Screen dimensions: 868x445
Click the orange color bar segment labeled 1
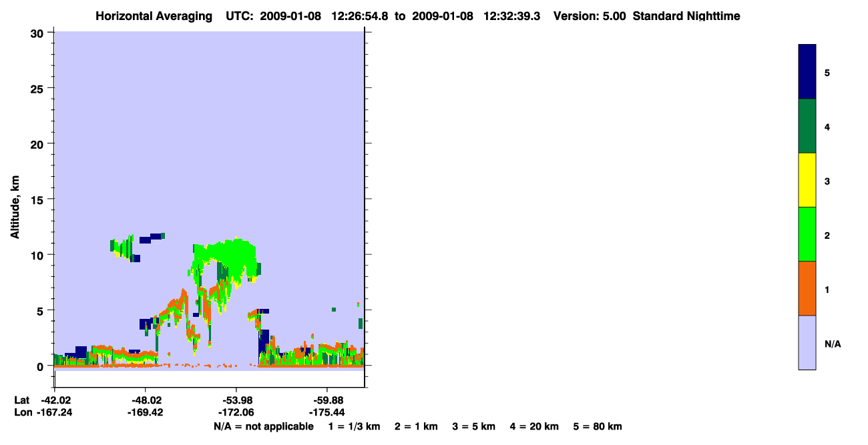click(807, 288)
